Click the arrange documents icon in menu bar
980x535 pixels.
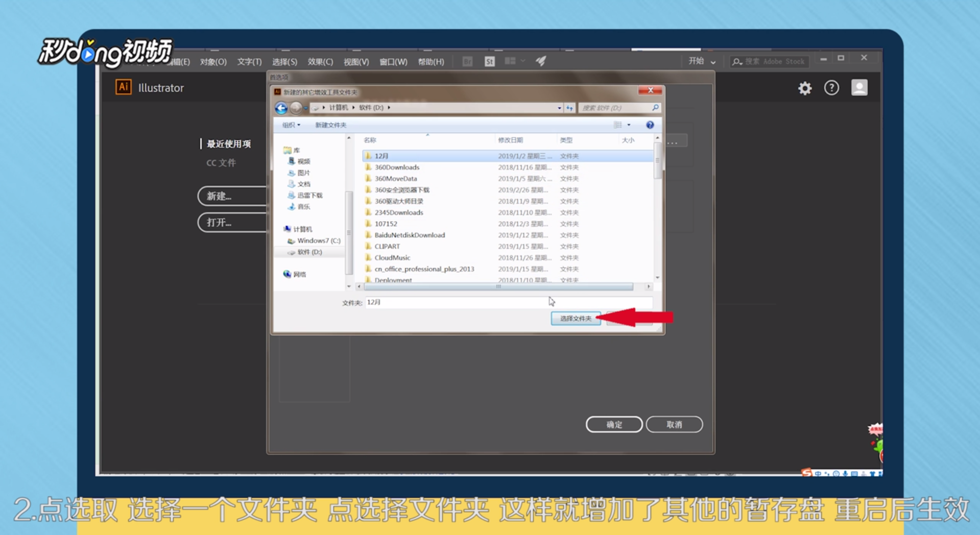click(510, 61)
